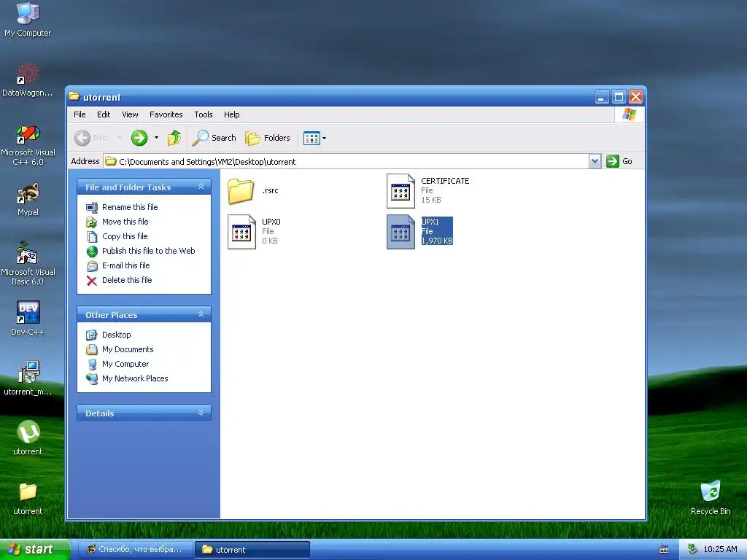Image resolution: width=747 pixels, height=560 pixels.
Task: Click the network tray icon near clock
Action: 692,549
